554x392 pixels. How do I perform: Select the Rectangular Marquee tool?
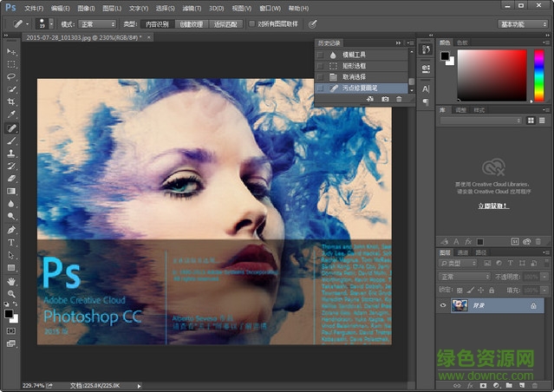point(11,64)
